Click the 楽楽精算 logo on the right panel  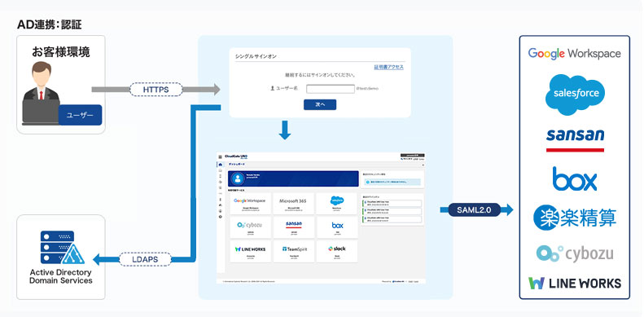[574, 218]
